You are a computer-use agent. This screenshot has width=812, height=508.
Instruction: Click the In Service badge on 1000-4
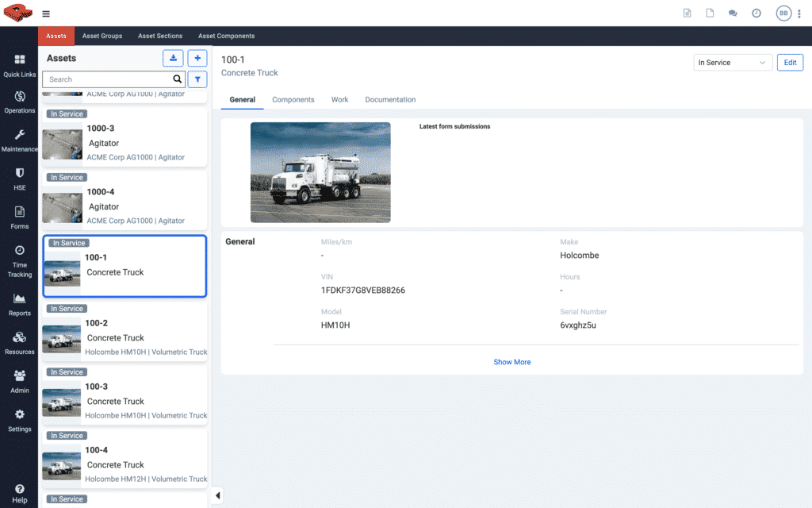pyautogui.click(x=67, y=177)
